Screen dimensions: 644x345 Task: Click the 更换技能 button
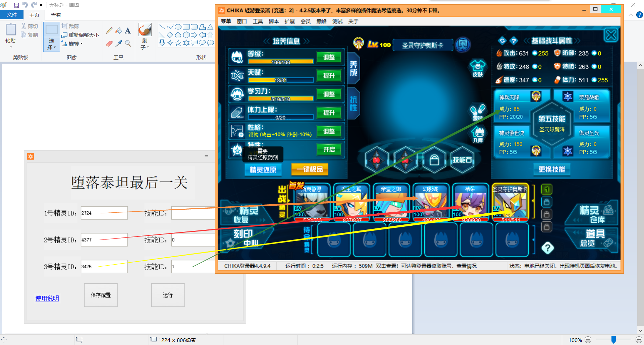pyautogui.click(x=552, y=169)
